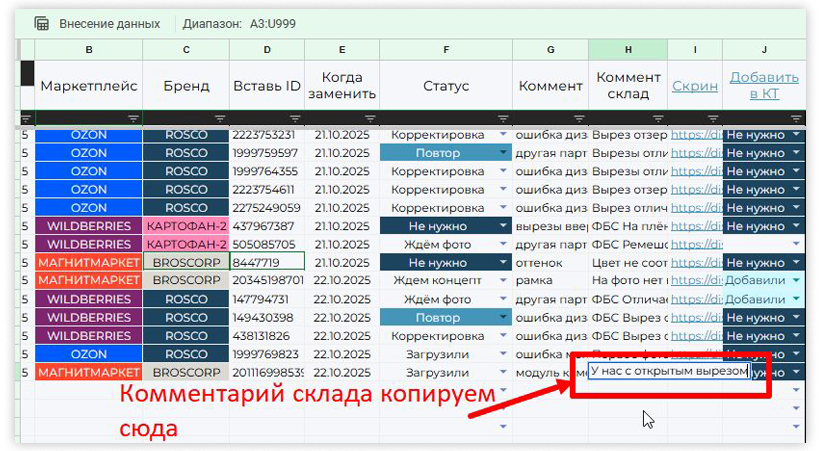Click the table icon beside Внесение данных
This screenshot has height=451, width=821.
42,23
